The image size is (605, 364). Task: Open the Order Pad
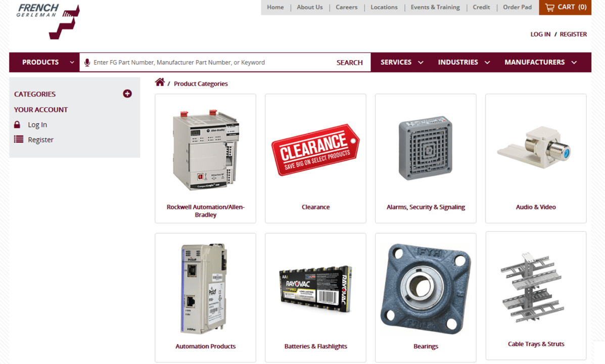click(517, 8)
